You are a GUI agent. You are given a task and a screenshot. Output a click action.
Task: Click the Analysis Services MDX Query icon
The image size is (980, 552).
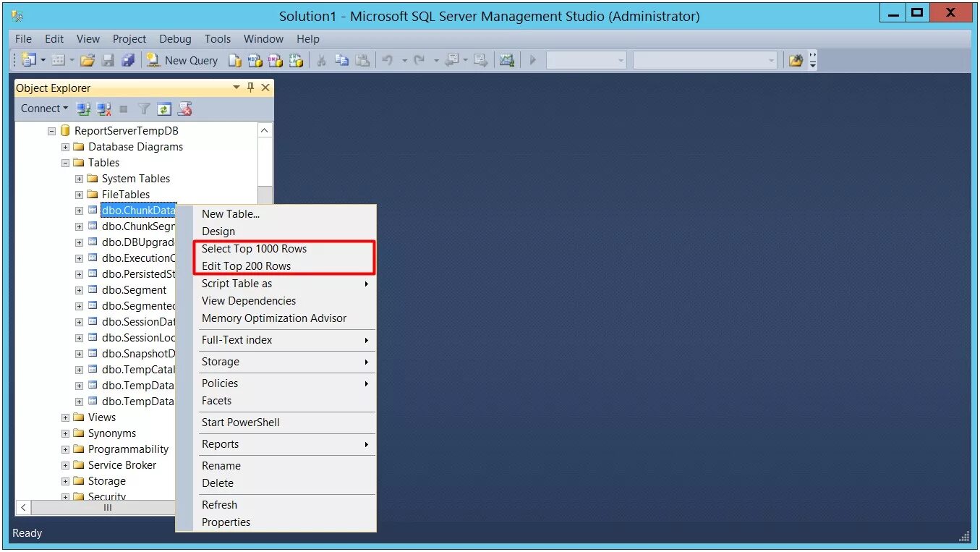point(255,61)
